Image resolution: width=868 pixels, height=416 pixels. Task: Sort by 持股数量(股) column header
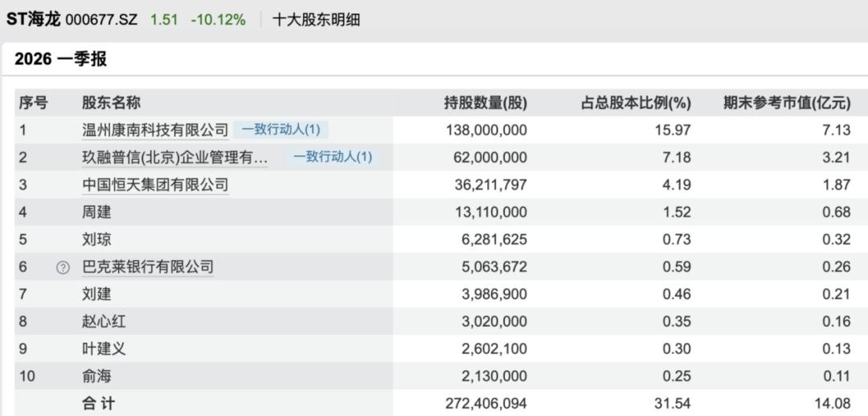click(485, 103)
